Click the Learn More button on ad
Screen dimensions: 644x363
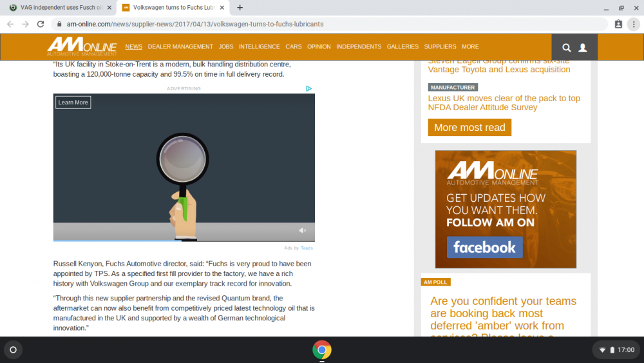pos(73,103)
